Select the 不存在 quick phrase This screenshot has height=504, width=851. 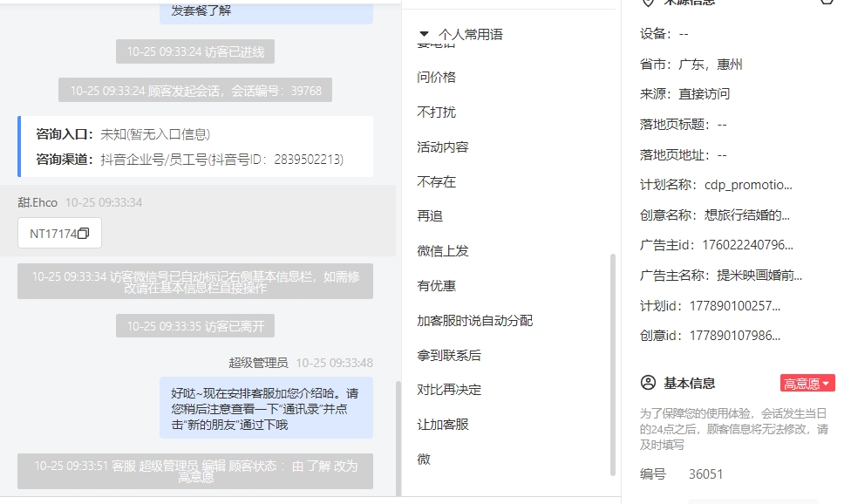pyautogui.click(x=436, y=181)
